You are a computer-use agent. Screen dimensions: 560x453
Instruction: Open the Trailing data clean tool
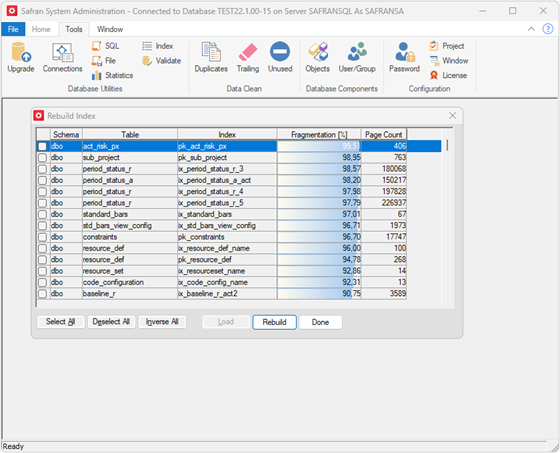tap(248, 57)
